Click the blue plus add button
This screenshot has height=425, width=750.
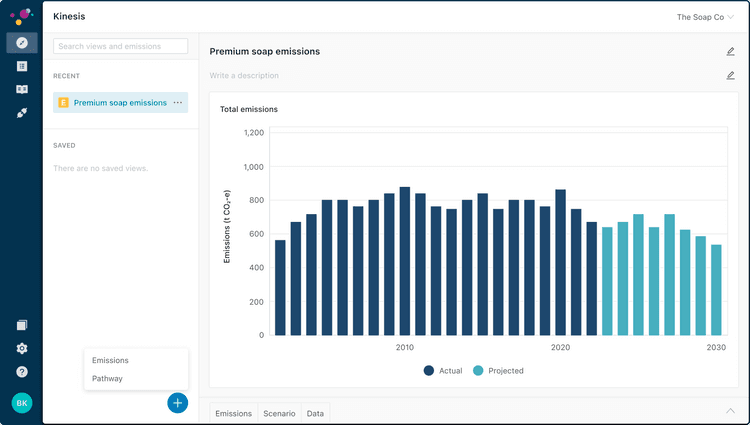click(177, 403)
